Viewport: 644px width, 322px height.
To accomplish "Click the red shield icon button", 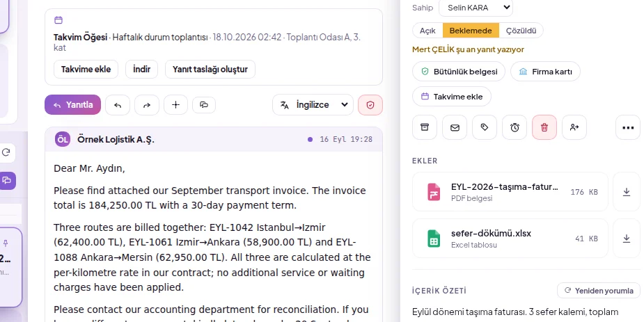I will 370,105.
